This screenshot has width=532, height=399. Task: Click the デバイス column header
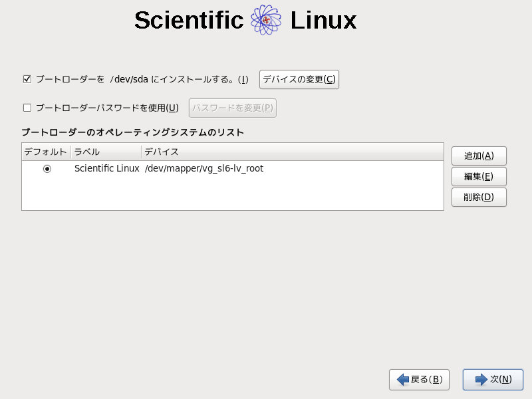(x=291, y=152)
